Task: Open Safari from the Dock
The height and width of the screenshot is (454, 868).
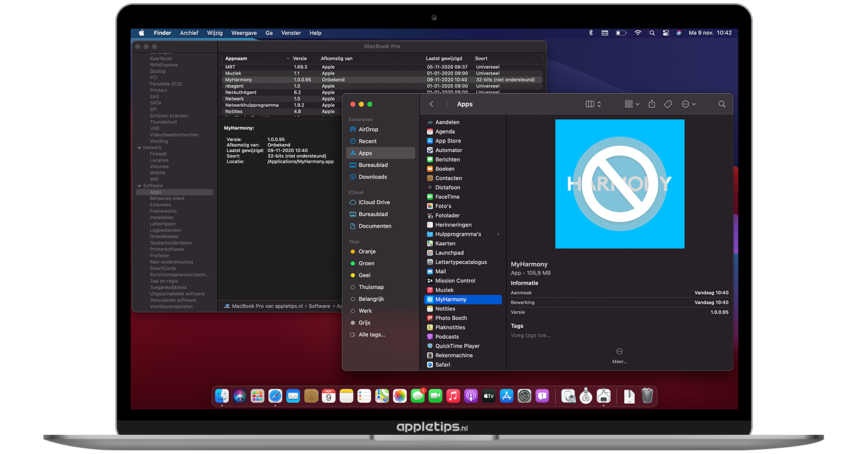Action: click(275, 396)
